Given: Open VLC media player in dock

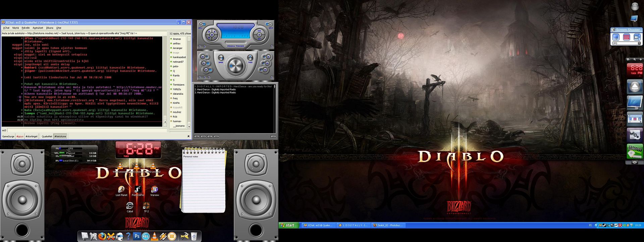Looking at the screenshot, I should click(154, 236).
